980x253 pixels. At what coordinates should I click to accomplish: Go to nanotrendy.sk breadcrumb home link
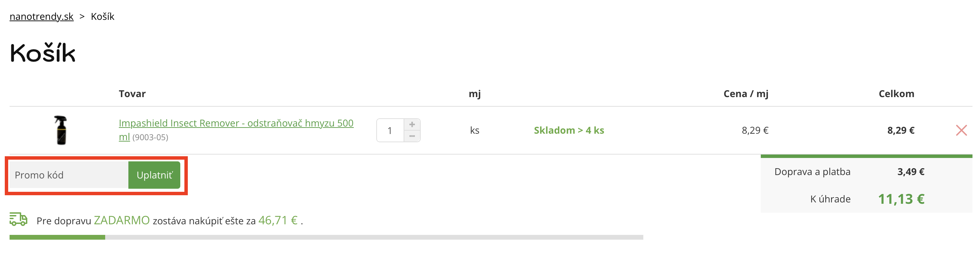click(x=41, y=16)
